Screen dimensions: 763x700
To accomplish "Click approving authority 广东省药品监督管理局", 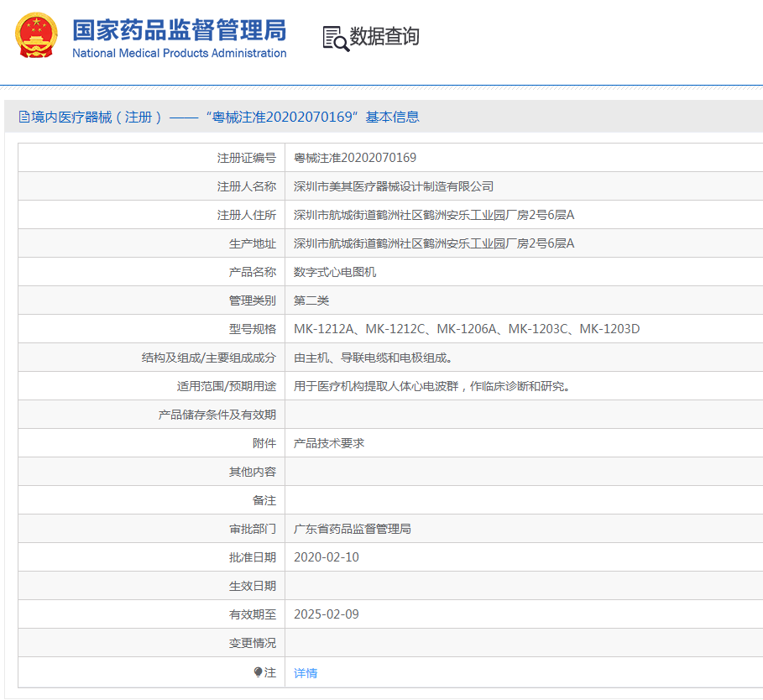I will 353,529.
